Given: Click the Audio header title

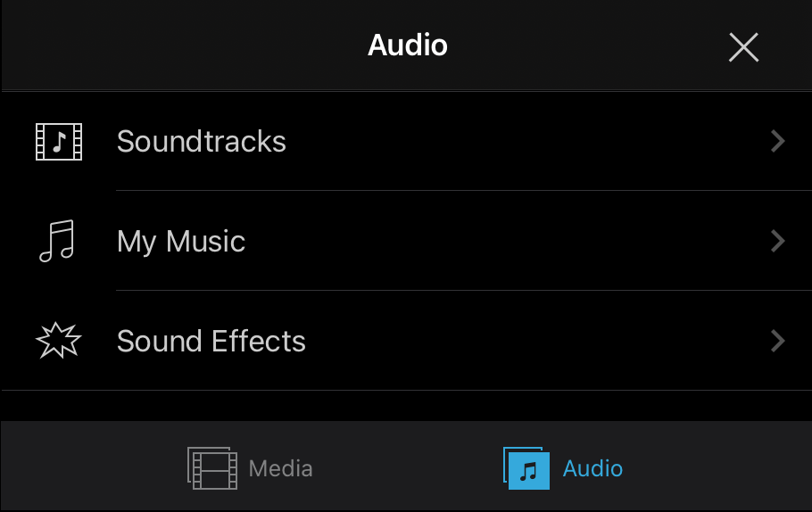Looking at the screenshot, I should pyautogui.click(x=408, y=45).
